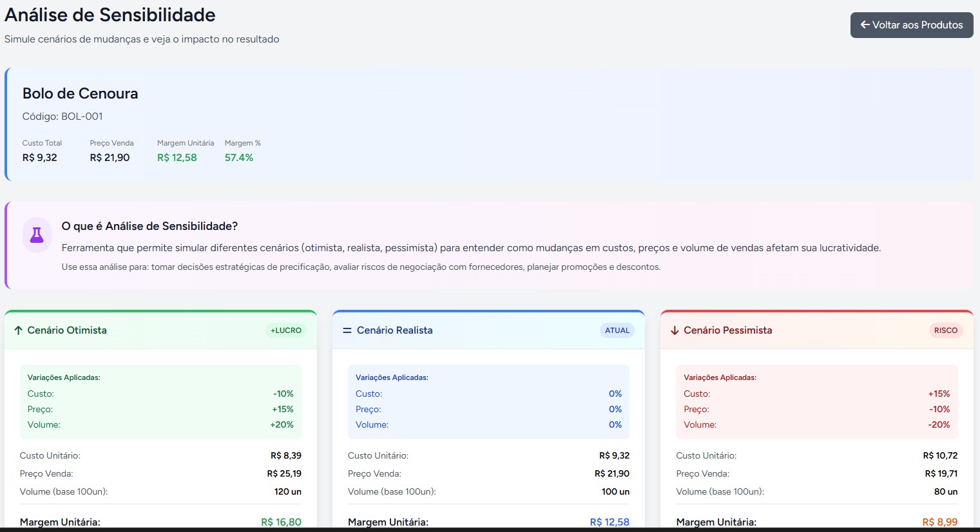Click the equals icon beside Cenário Realista
The width and height of the screenshot is (980, 532).
(347, 330)
